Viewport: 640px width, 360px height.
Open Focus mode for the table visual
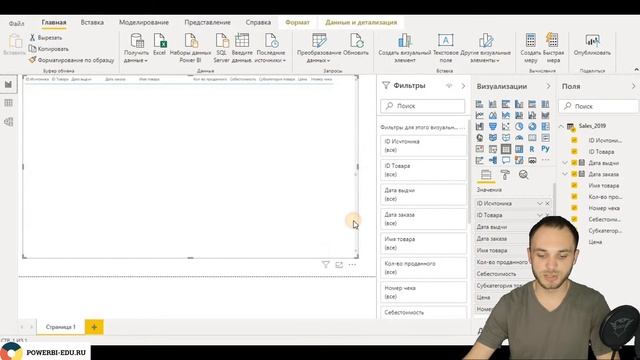[x=339, y=265]
